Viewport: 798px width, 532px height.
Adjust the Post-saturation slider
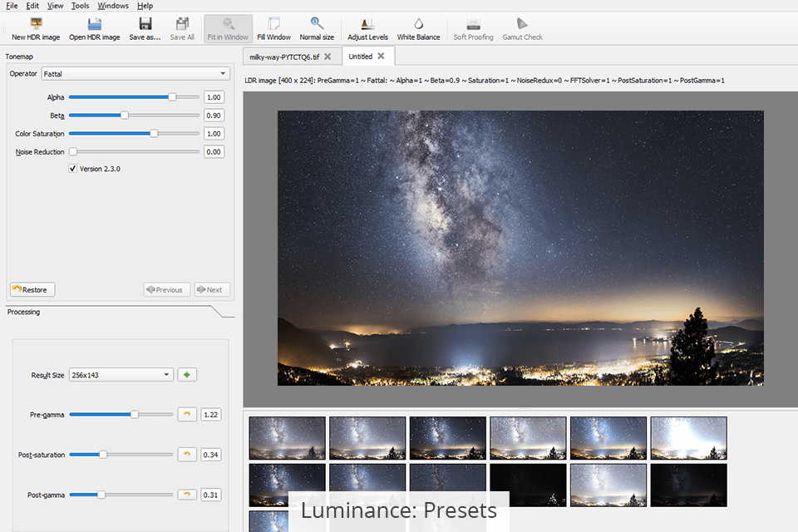121,454
